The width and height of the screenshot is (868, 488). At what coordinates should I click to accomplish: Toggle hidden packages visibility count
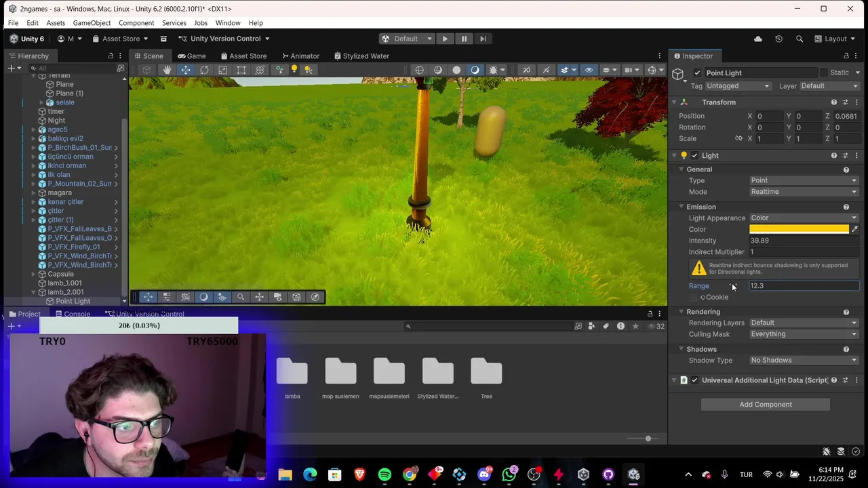tap(656, 326)
